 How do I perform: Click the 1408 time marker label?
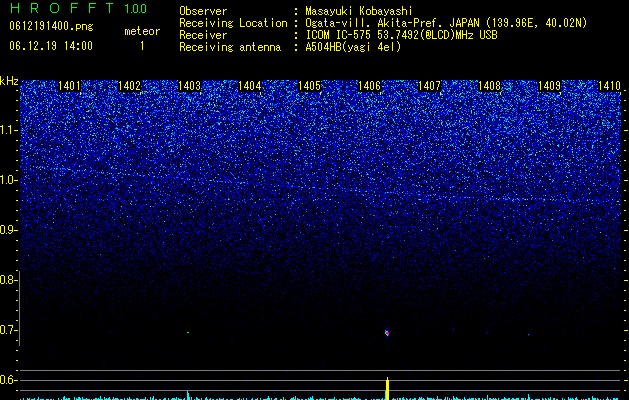click(490, 86)
